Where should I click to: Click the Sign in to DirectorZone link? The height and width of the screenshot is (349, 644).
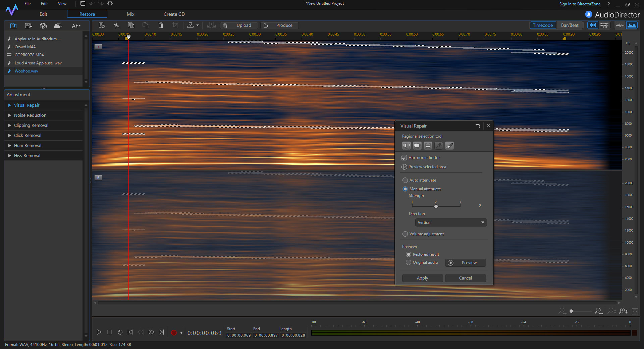580,4
